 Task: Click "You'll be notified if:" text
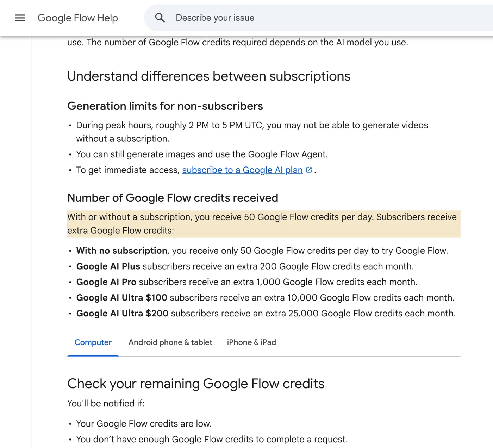click(x=106, y=403)
